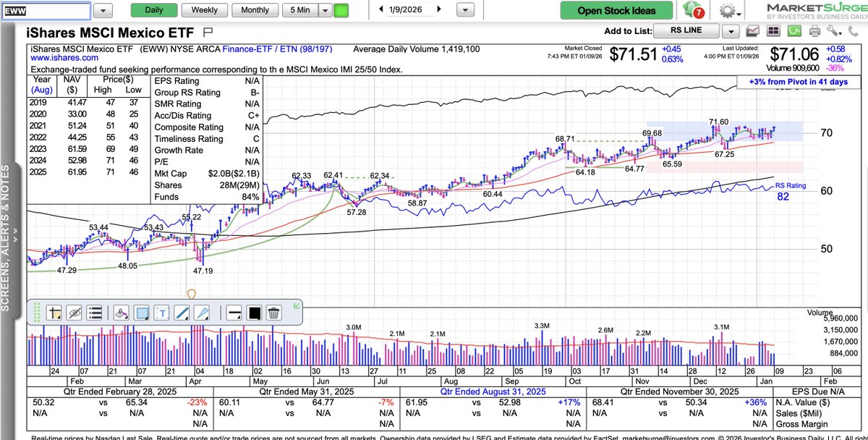
Task: Click the Average Daily Volume 1,419,100 text
Action: coord(416,48)
